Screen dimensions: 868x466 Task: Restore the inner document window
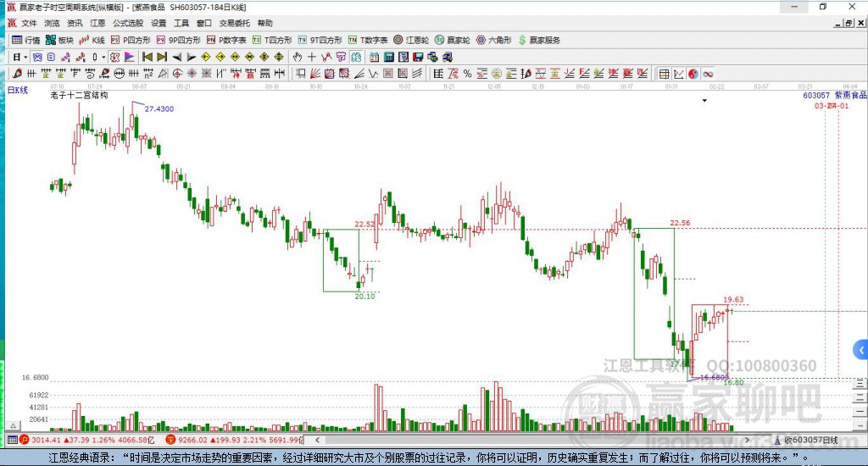(x=849, y=23)
